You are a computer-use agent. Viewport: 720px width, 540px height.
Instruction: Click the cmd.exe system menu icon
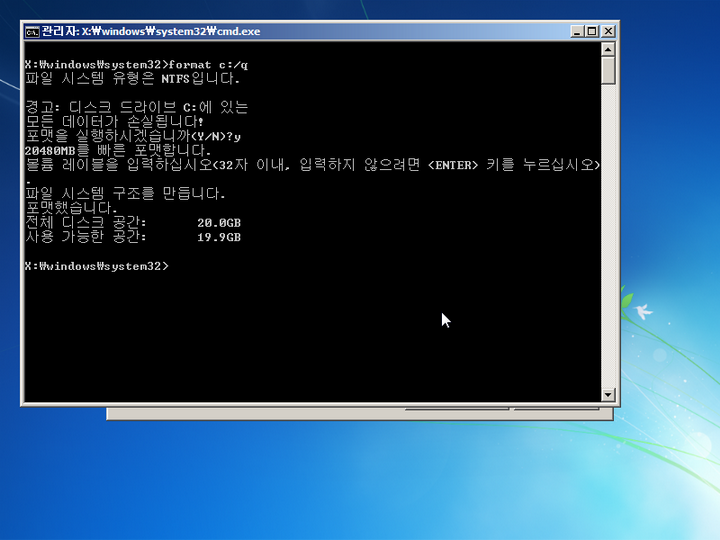[32, 32]
